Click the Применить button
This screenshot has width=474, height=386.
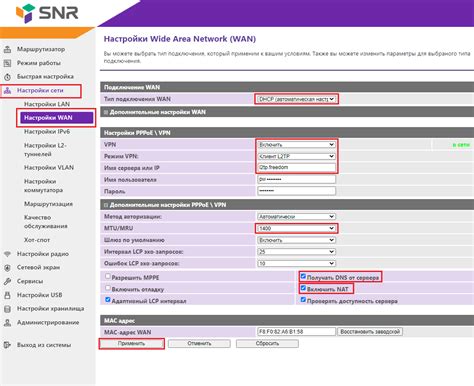[x=132, y=343]
